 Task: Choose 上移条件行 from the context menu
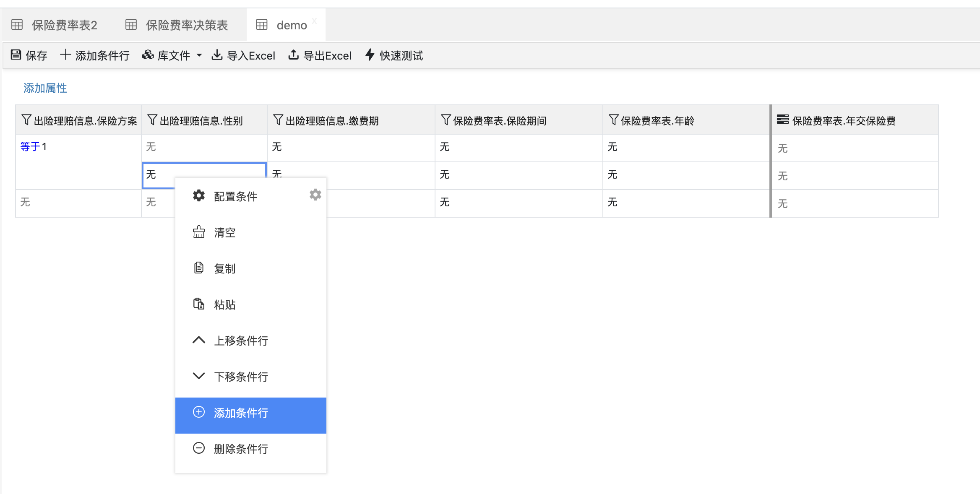pos(241,341)
